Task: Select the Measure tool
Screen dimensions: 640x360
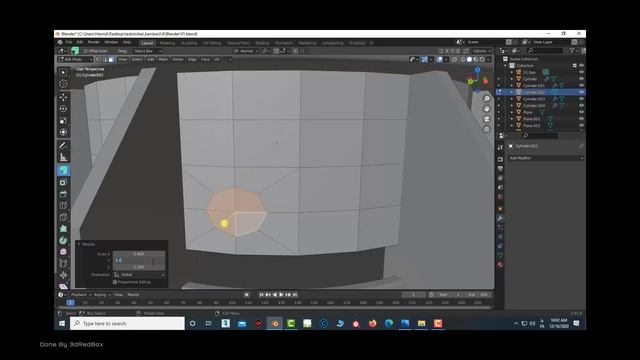Action: (x=63, y=157)
